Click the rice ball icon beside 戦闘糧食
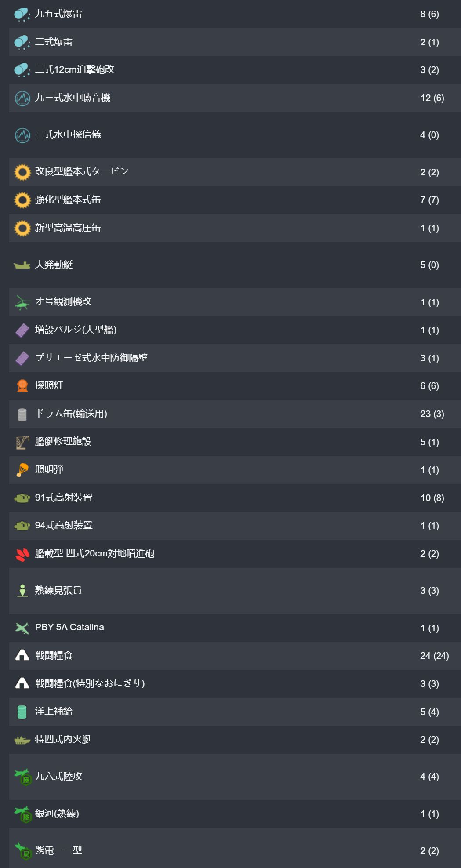Viewport: 461px width, 868px height. (x=22, y=656)
